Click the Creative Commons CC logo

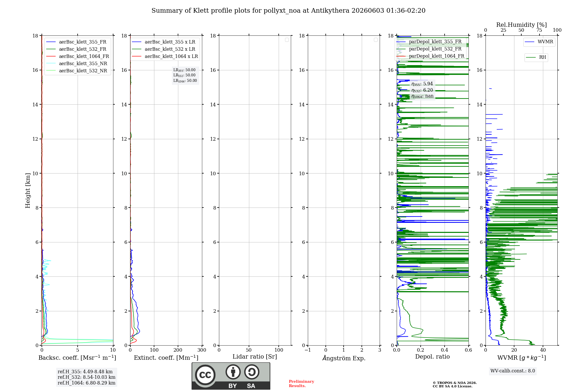coord(205,375)
